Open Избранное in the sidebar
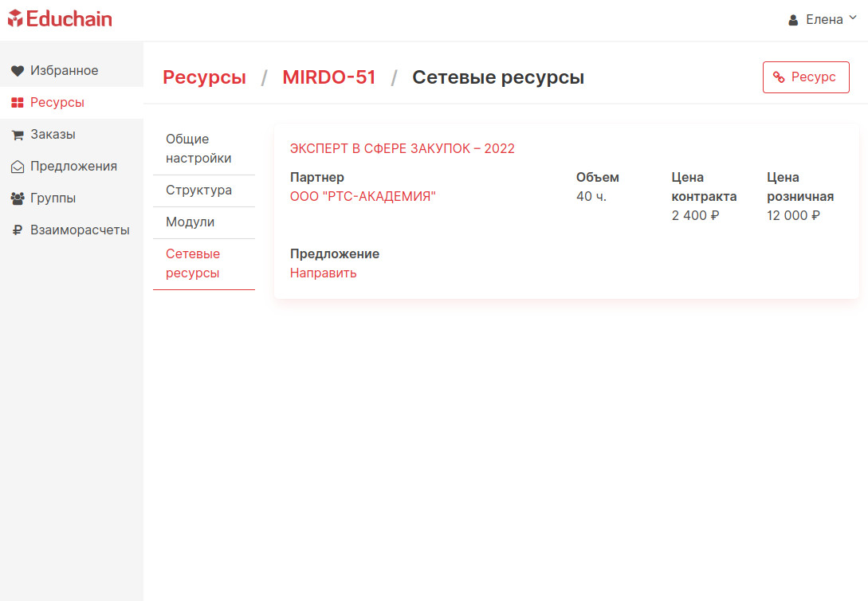 (72, 71)
